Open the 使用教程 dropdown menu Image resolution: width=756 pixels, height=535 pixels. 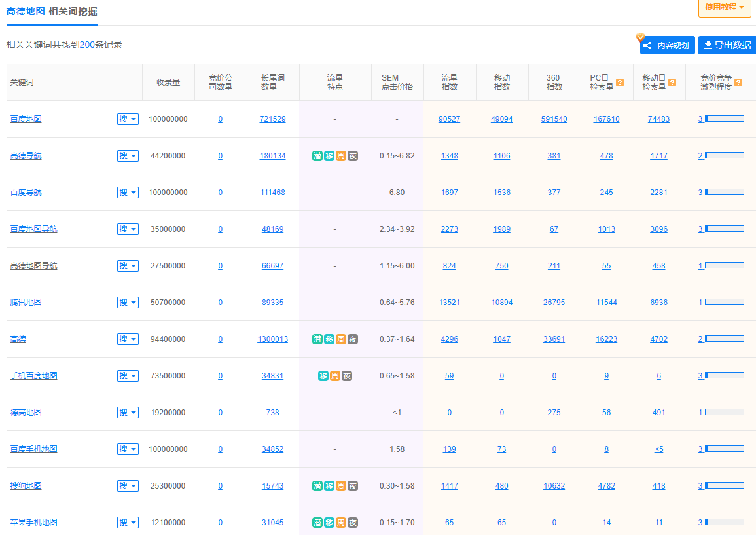(x=725, y=7)
